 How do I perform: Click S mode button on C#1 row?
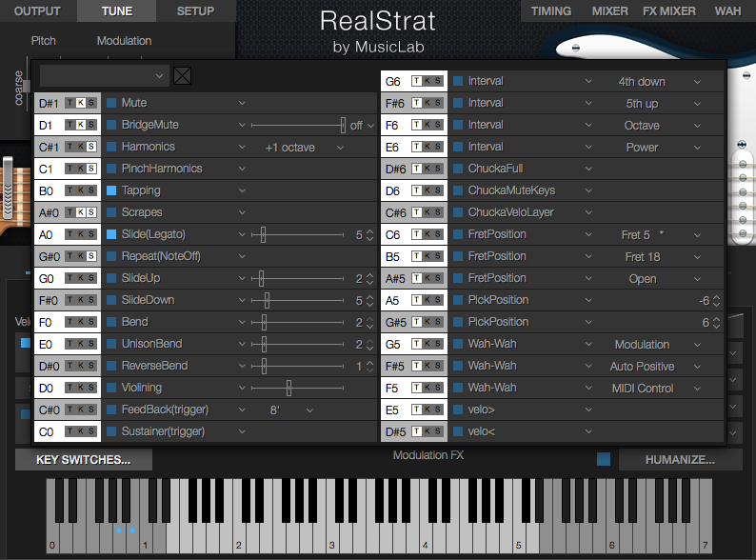click(91, 147)
